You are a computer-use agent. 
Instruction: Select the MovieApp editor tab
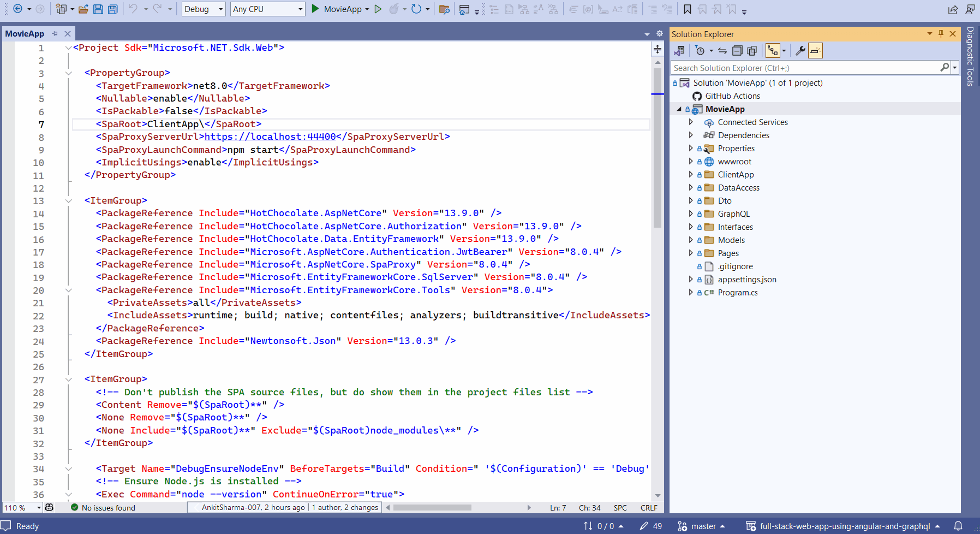25,34
